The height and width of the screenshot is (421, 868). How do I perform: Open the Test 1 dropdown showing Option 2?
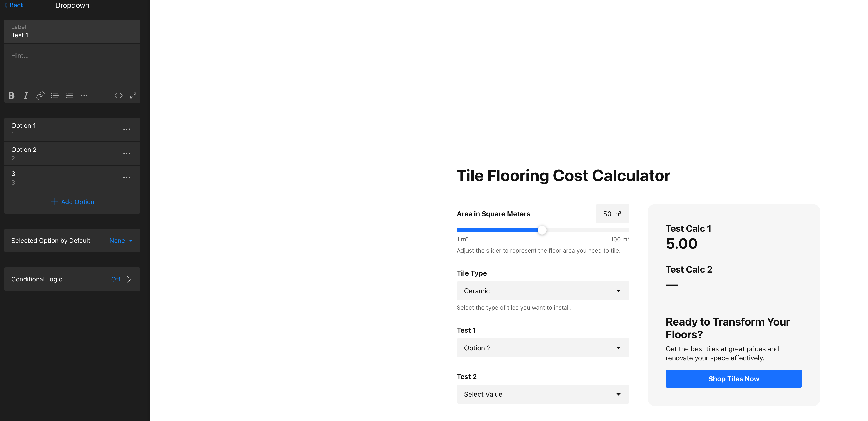pos(543,348)
